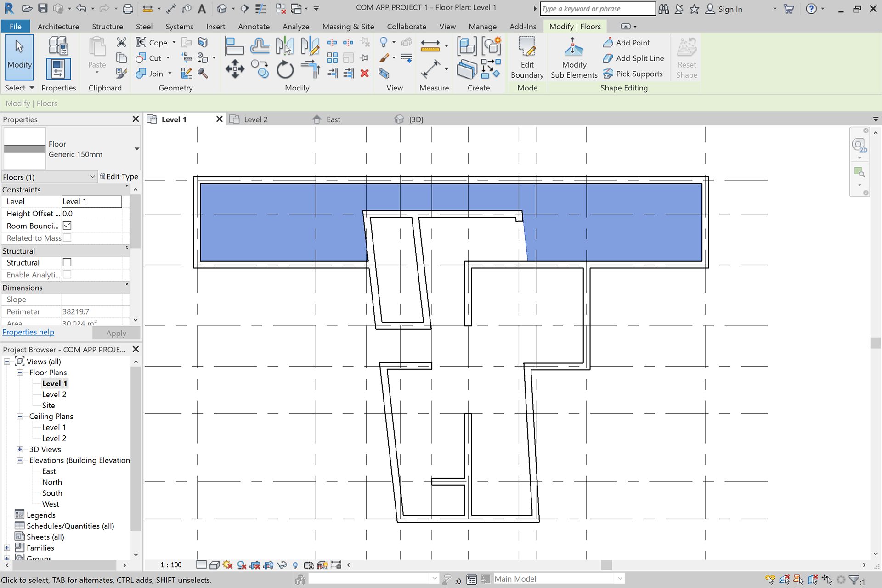Switch to the East view tab

(333, 119)
